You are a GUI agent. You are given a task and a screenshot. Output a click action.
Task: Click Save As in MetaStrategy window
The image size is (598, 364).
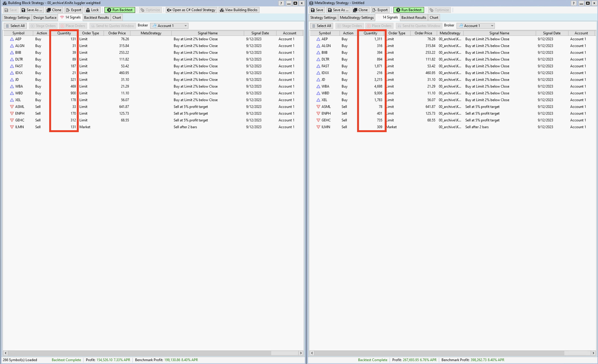(338, 10)
